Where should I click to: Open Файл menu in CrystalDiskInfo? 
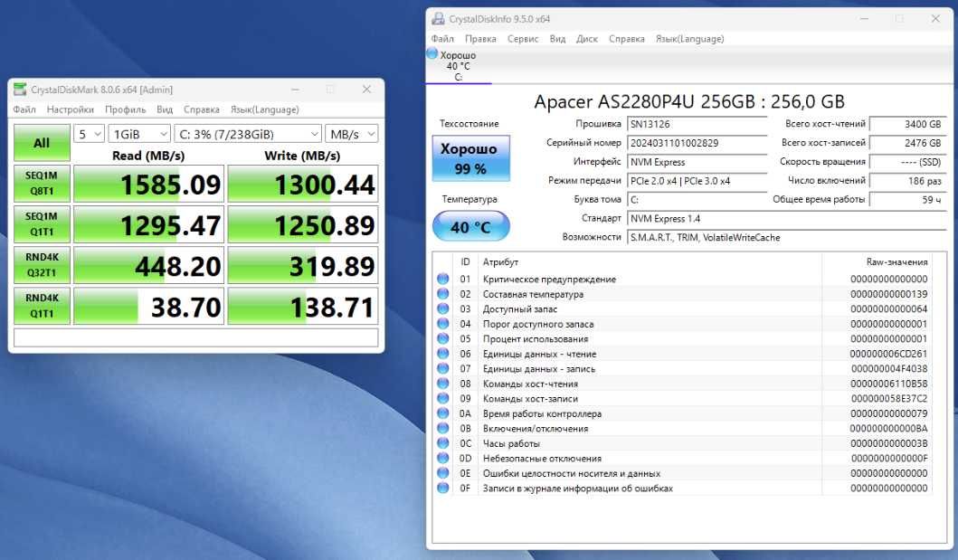pos(442,39)
